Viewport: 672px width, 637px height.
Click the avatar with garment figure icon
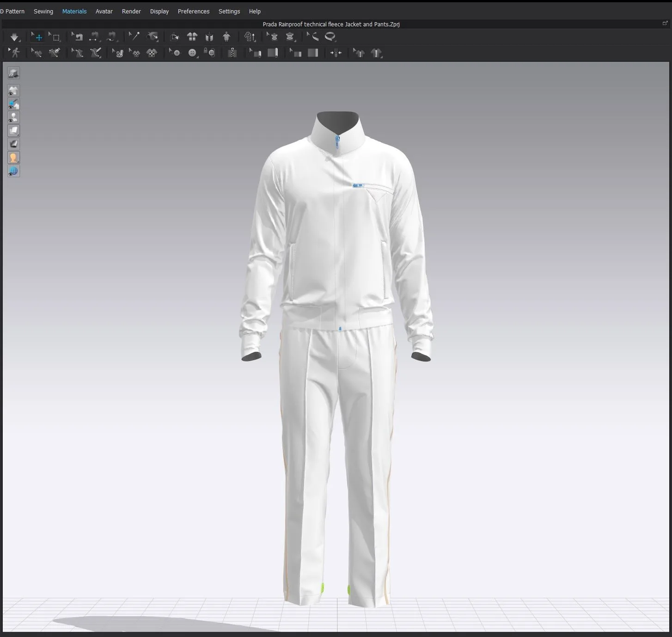226,37
